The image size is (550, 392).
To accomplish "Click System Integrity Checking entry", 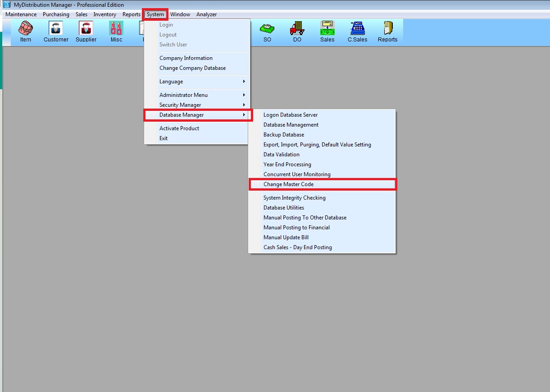I will click(295, 198).
